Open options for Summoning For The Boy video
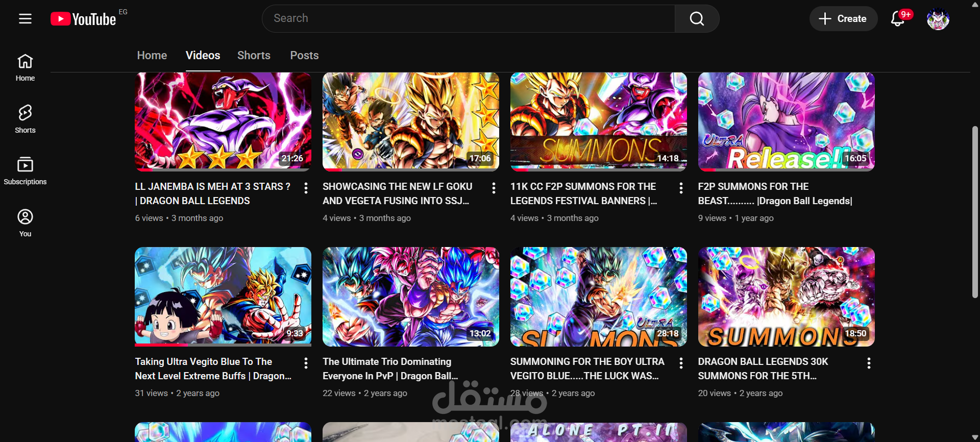Viewport: 980px width, 442px height. (681, 363)
